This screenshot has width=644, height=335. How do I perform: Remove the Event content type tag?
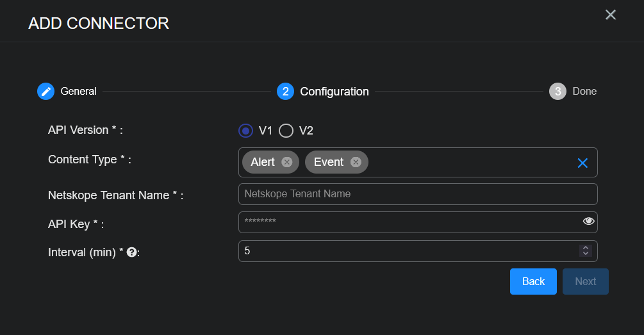[355, 162]
